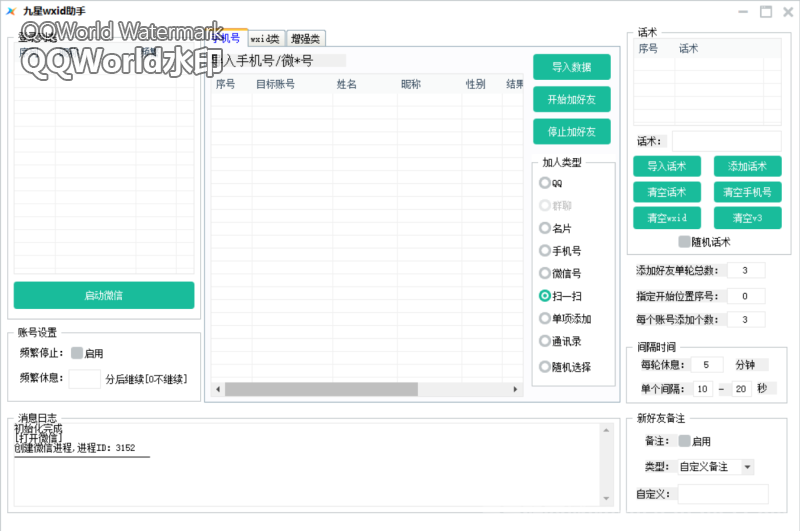Select the 微信号 radio option
800x531 pixels.
tap(545, 273)
